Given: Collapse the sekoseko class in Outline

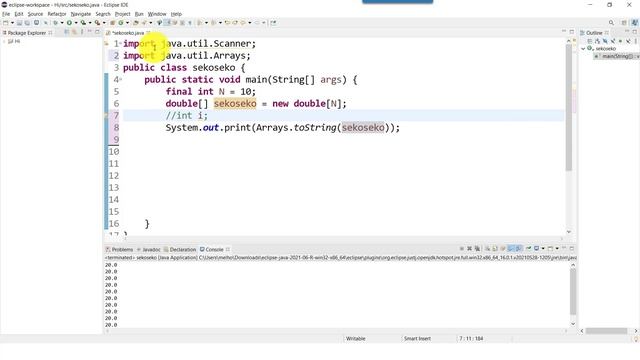Looking at the screenshot, I should coord(583,49).
